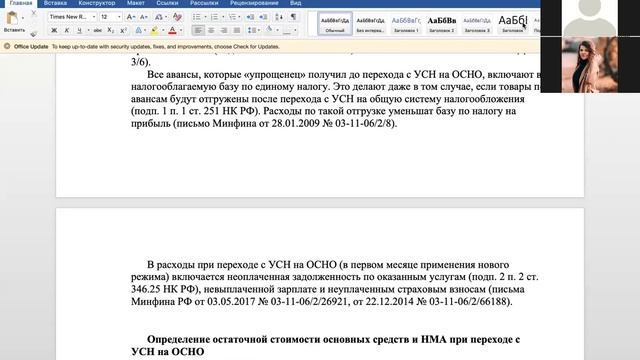The width and height of the screenshot is (640, 360).
Task: Toggle strikethrough (abc) formatting
Action: tap(98, 30)
